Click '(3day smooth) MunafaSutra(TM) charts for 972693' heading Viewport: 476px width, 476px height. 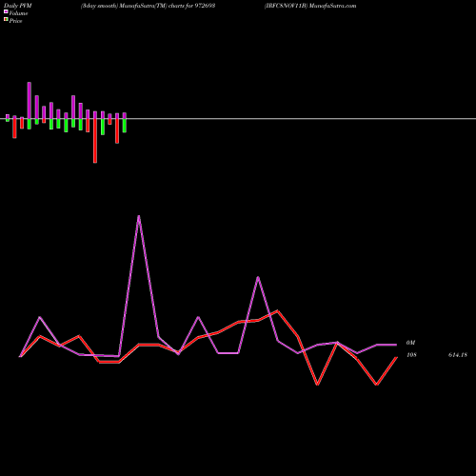[148, 6]
